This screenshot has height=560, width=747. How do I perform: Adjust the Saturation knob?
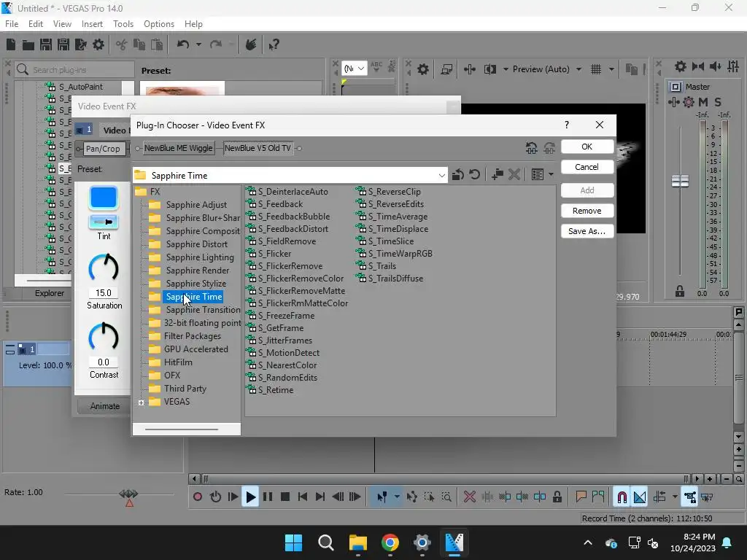[104, 268]
